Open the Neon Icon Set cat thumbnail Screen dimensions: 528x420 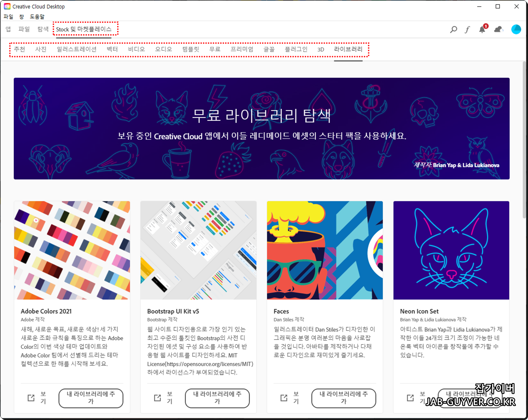451,250
